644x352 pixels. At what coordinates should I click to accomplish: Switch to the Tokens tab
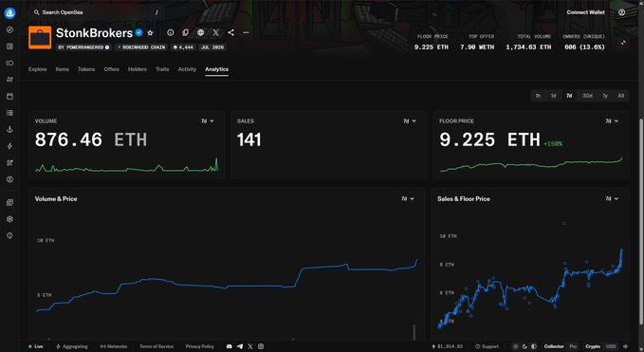click(86, 69)
